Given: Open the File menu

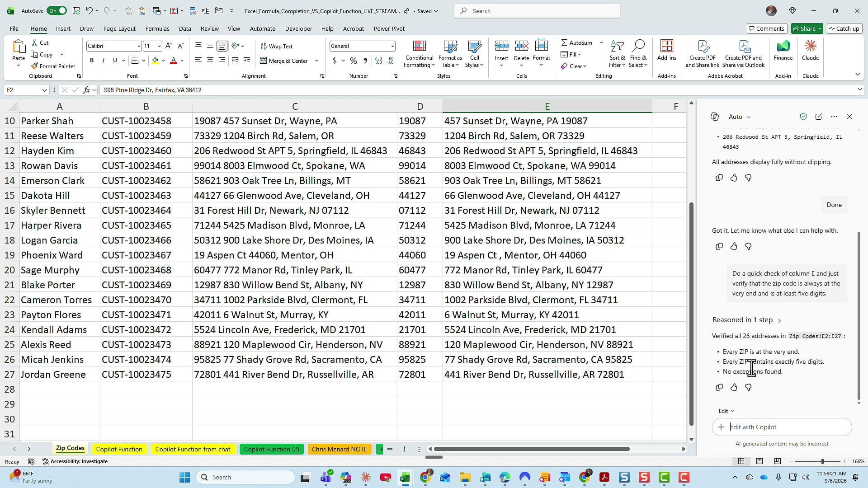Looking at the screenshot, I should (x=14, y=28).
